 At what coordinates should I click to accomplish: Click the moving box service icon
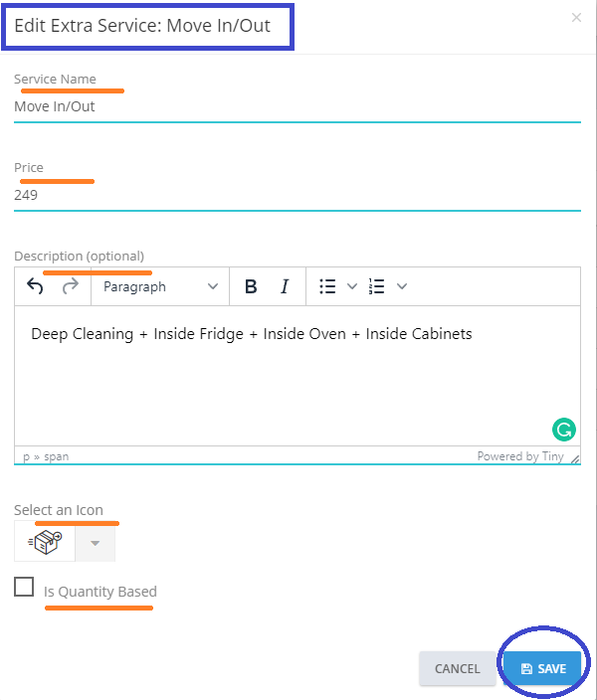pos(46,543)
